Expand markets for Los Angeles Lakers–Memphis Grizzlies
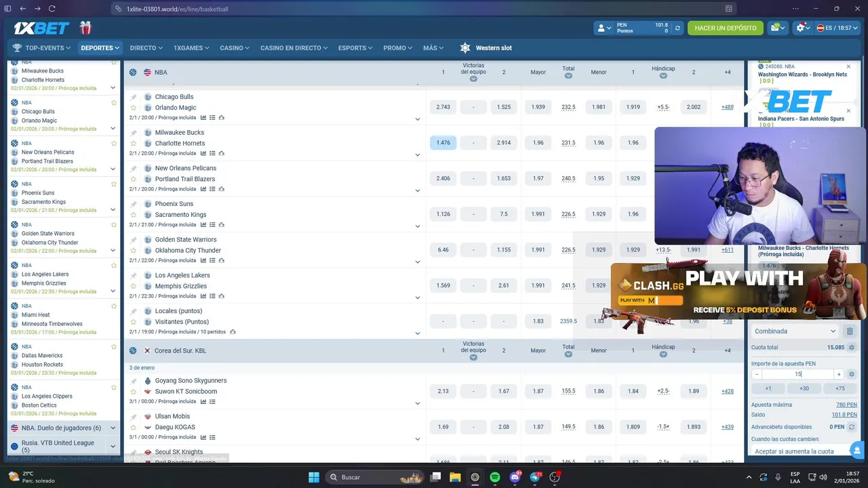 (418, 298)
